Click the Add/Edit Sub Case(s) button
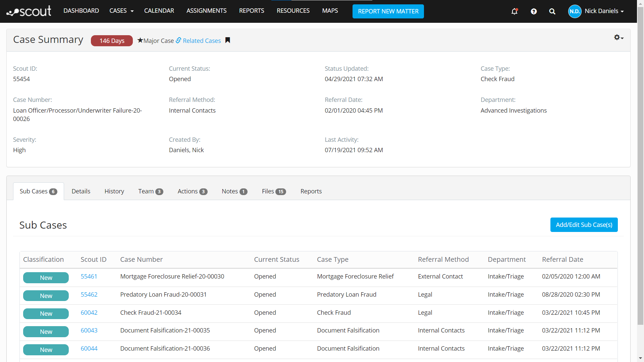The height and width of the screenshot is (362, 644). [584, 225]
